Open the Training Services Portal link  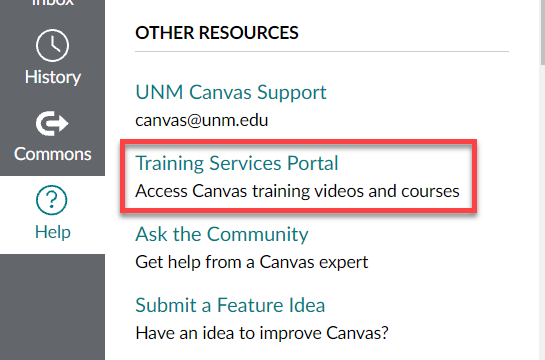[237, 163]
